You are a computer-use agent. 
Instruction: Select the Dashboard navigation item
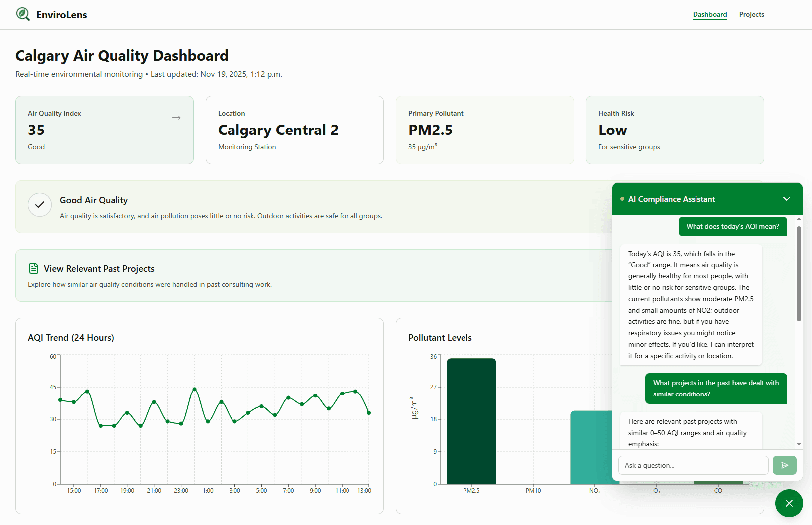(x=709, y=14)
